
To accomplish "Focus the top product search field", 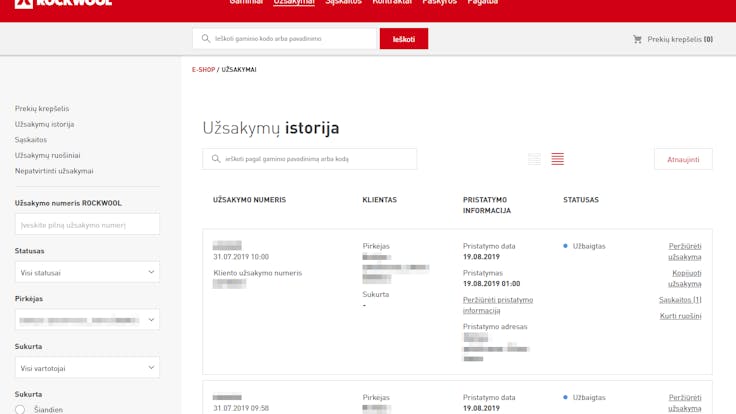I will (x=284, y=38).
